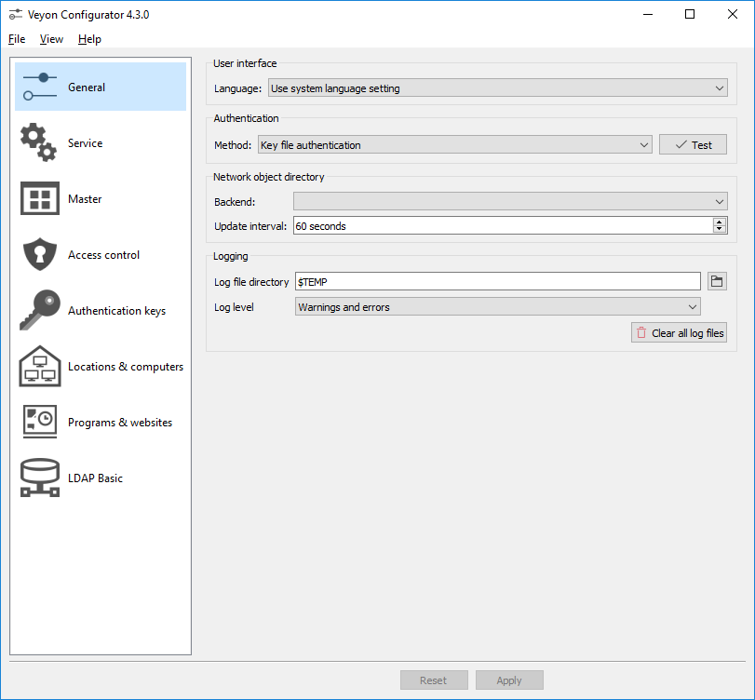Click the Apply button

click(x=509, y=680)
